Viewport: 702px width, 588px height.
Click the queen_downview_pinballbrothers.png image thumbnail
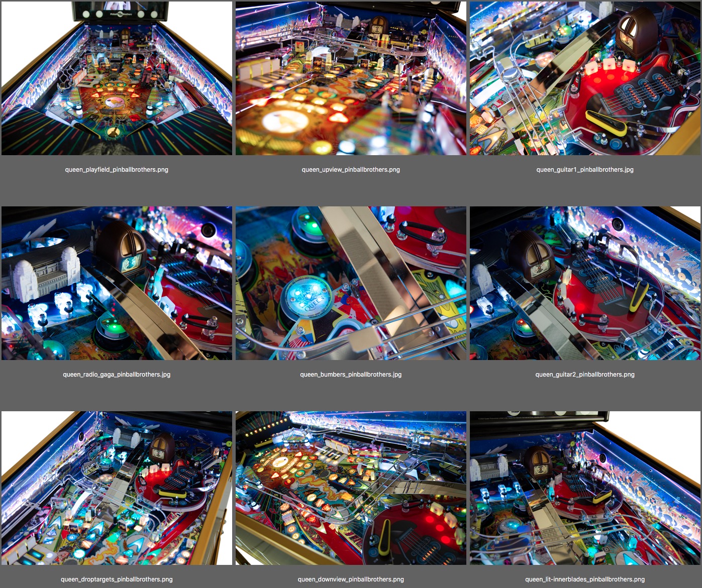(x=351, y=488)
